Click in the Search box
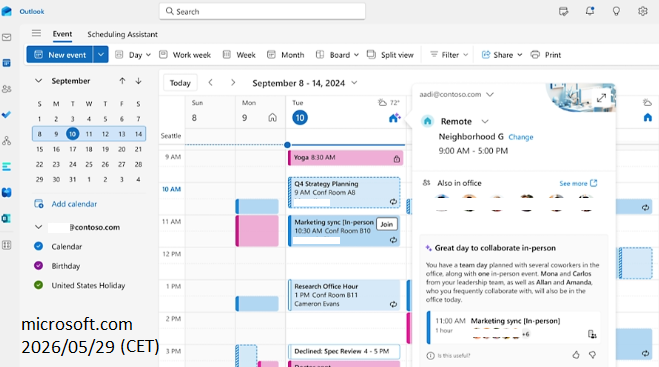Screen dimensions: 659x367 coord(262,11)
